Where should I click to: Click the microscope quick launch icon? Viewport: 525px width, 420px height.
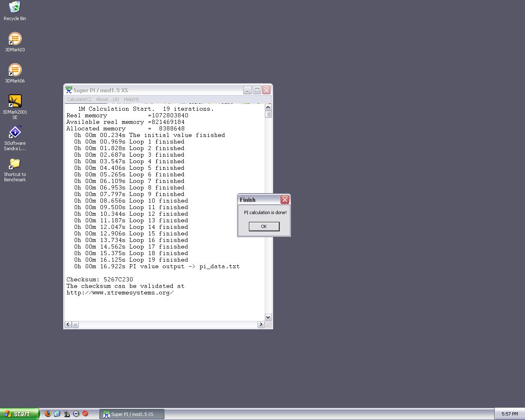coord(67,414)
